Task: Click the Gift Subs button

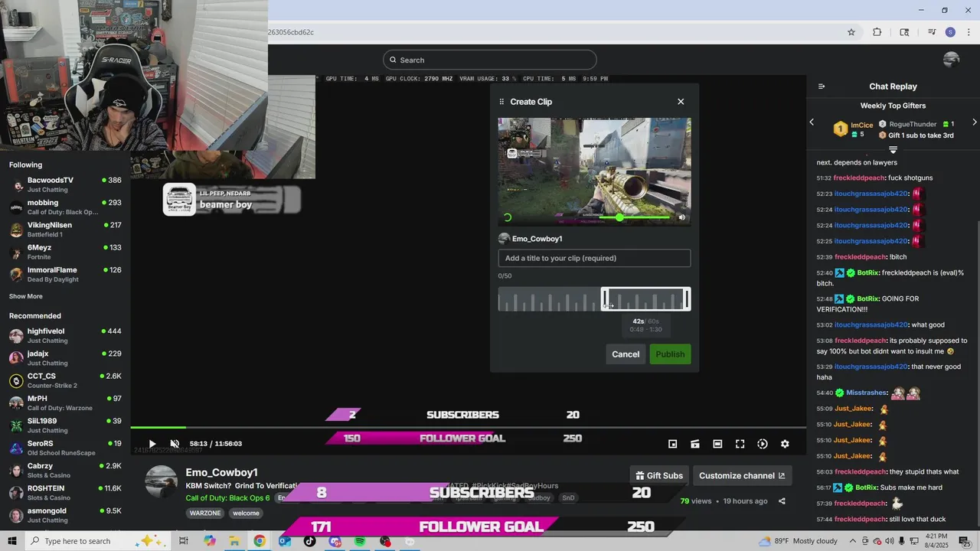Action: (659, 475)
